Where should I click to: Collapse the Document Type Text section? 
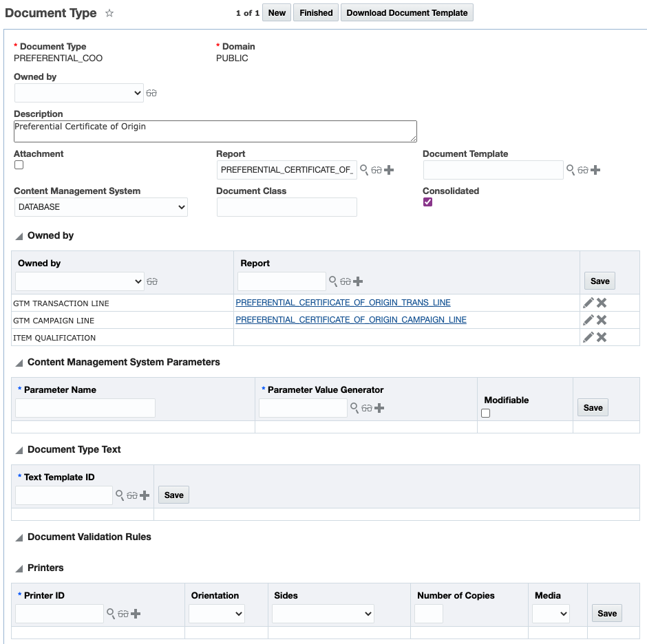click(19, 450)
